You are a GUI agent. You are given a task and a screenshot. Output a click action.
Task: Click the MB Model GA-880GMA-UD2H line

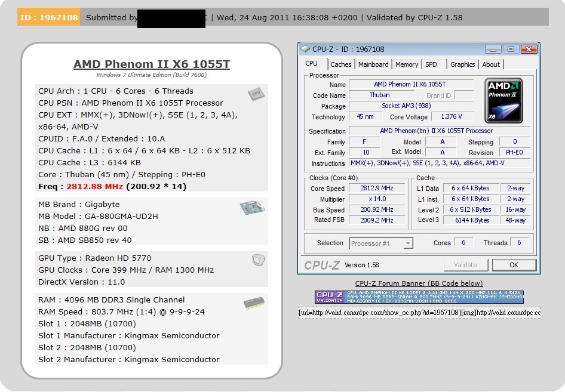[x=98, y=217]
